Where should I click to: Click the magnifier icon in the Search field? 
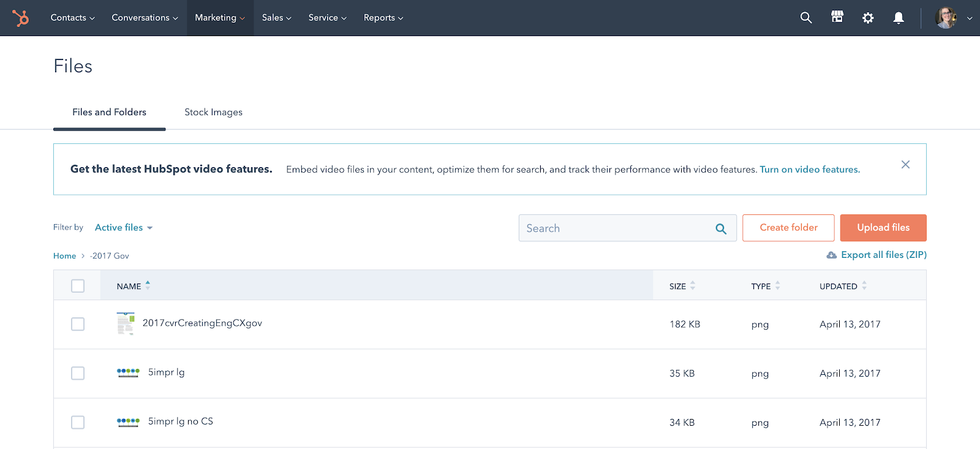click(721, 228)
